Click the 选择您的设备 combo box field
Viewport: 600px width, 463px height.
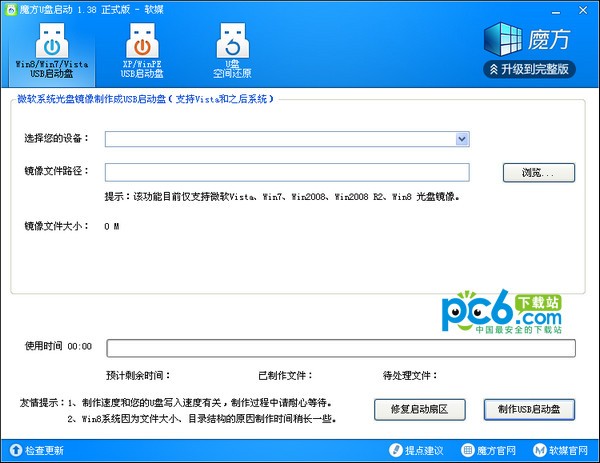287,139
